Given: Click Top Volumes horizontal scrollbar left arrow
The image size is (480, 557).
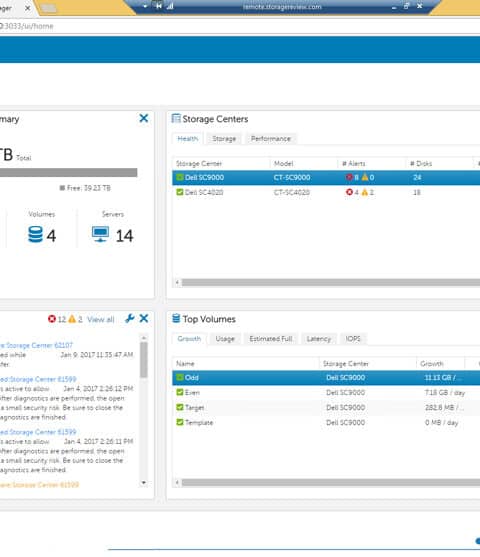Looking at the screenshot, I should coord(177,482).
